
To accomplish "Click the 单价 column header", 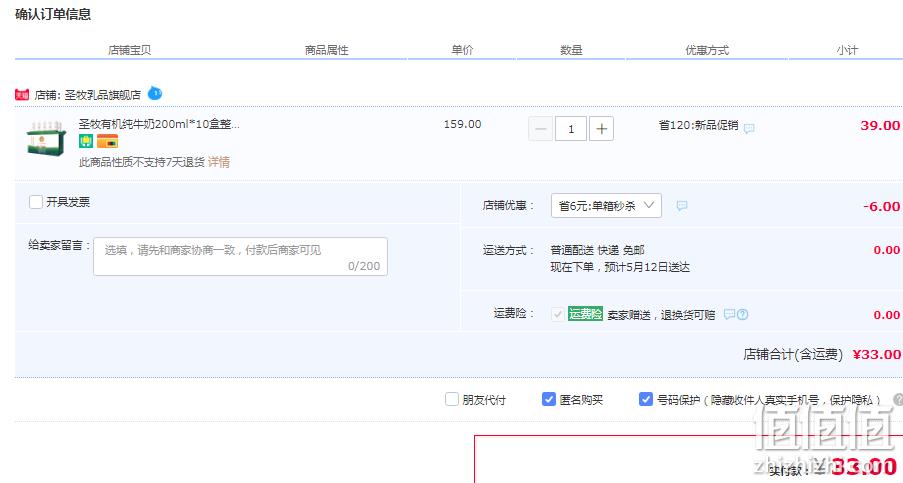I will click(x=462, y=50).
